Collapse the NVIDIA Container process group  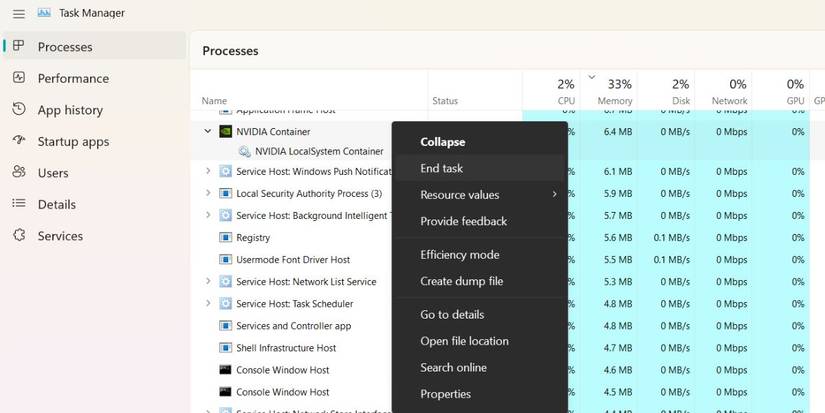[208, 131]
